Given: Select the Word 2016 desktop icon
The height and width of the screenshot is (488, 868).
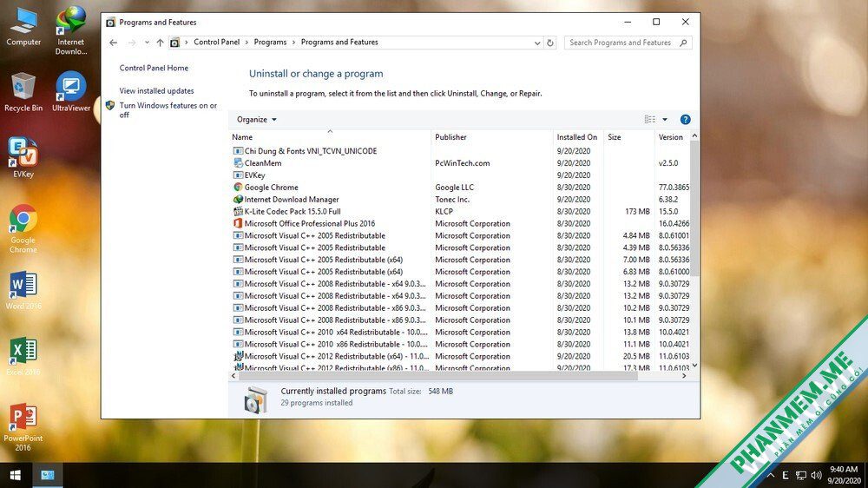Looking at the screenshot, I should [x=23, y=290].
